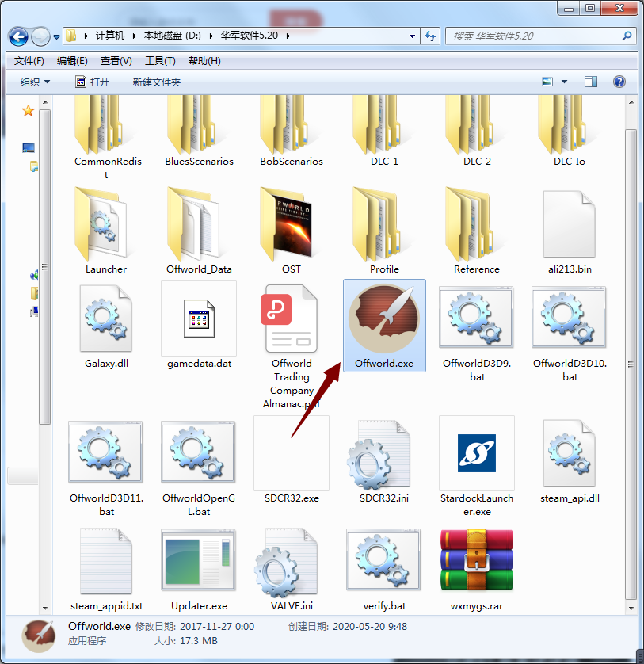Click the Favorites star in sidebar
The width and height of the screenshot is (644, 664).
(28, 111)
